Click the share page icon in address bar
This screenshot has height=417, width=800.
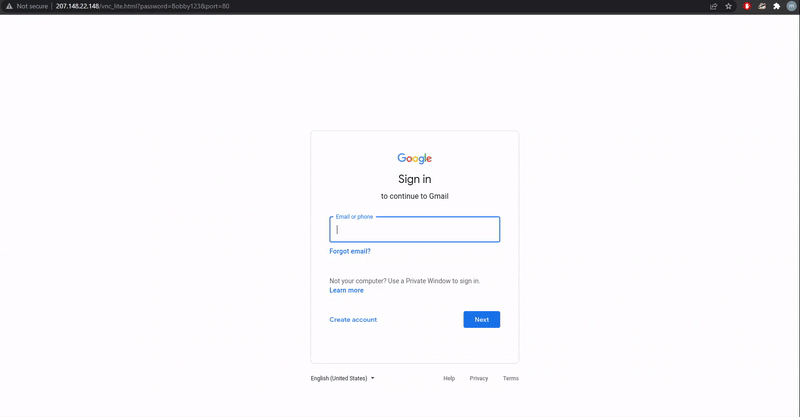713,6
